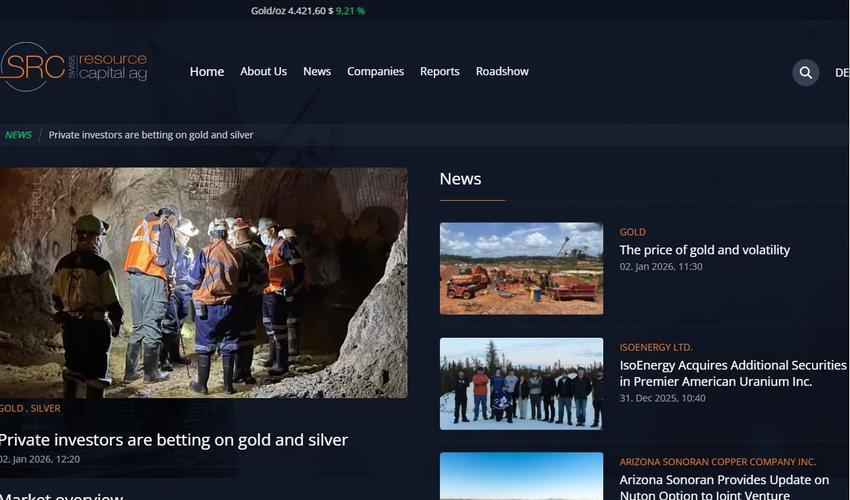Click the News section heading
This screenshot has height=500, width=850.
pos(460,179)
